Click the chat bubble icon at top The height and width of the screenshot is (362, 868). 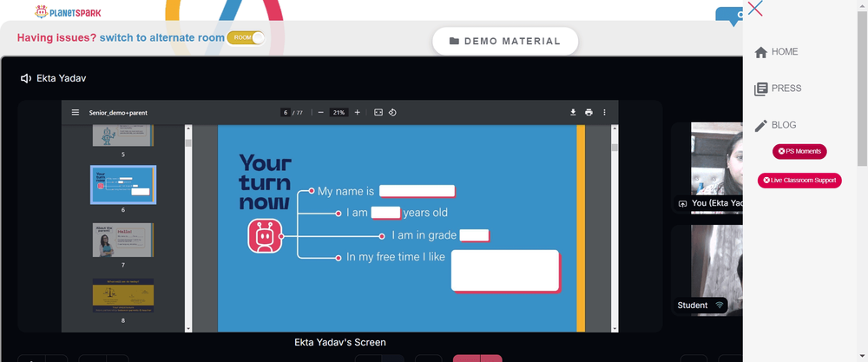(x=729, y=16)
